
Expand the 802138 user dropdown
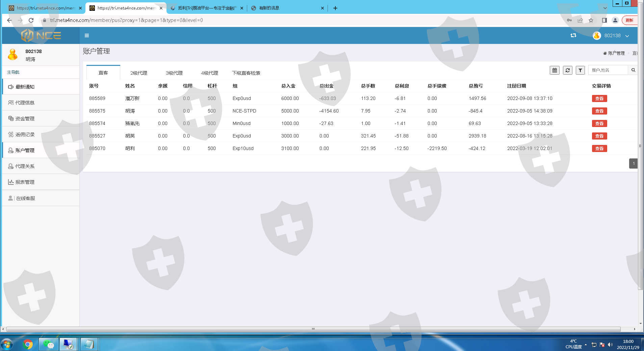click(612, 36)
